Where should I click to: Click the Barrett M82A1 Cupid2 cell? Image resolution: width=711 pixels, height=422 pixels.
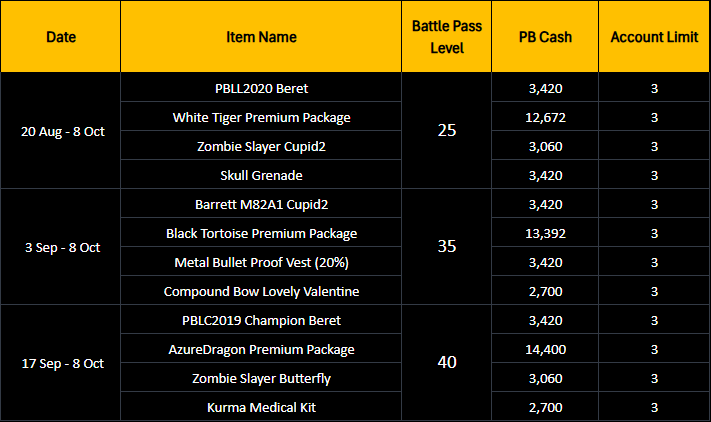click(x=261, y=204)
